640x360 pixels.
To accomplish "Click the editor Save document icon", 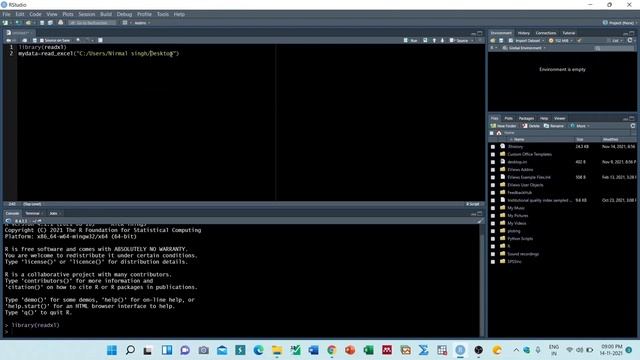I will [x=34, y=40].
